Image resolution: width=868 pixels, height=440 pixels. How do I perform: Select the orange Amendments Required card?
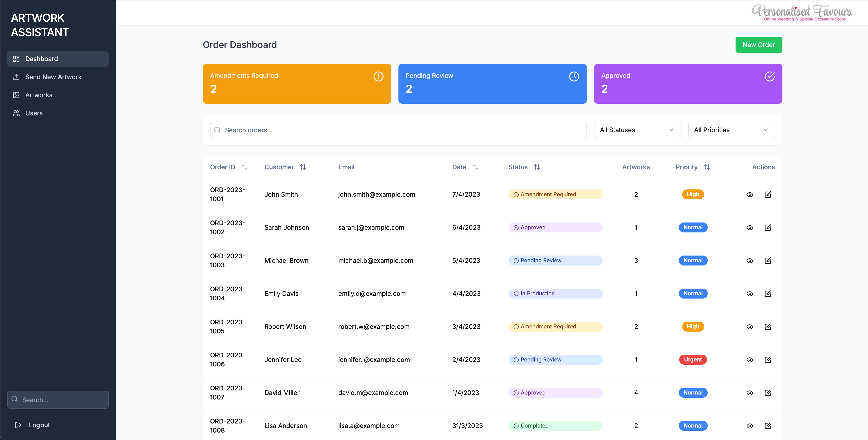[x=297, y=84]
